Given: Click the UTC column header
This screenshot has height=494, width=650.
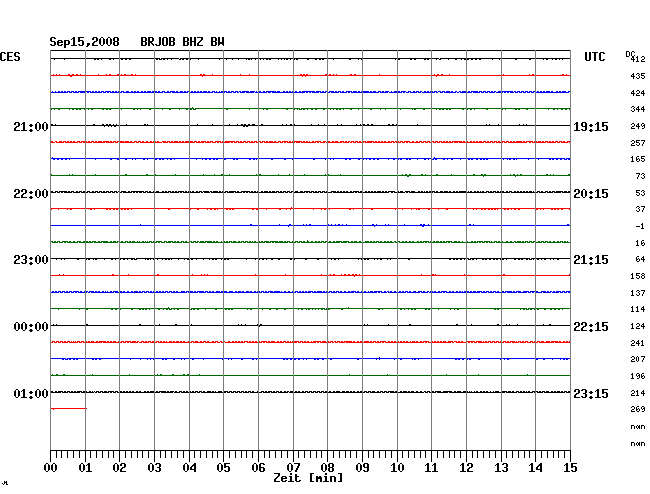Looking at the screenshot, I should pos(595,57).
